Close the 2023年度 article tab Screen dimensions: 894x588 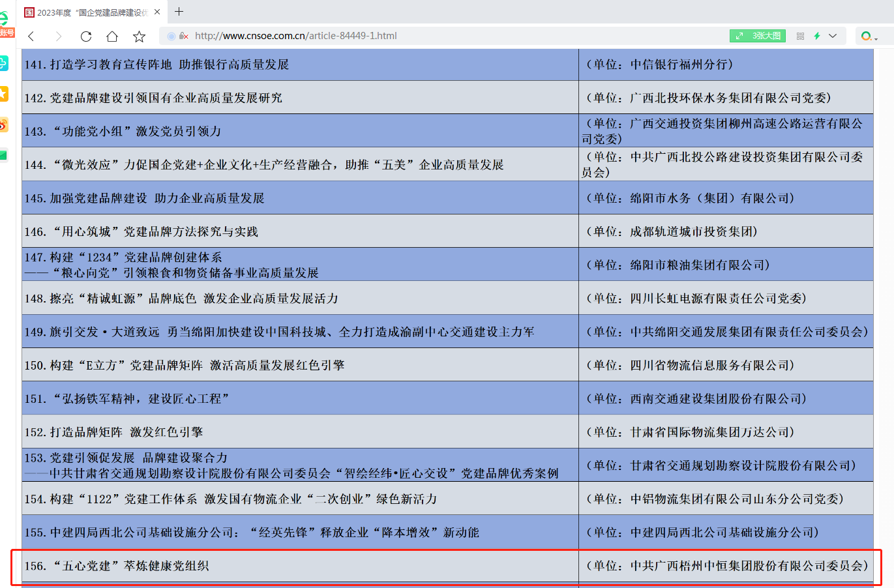click(157, 12)
